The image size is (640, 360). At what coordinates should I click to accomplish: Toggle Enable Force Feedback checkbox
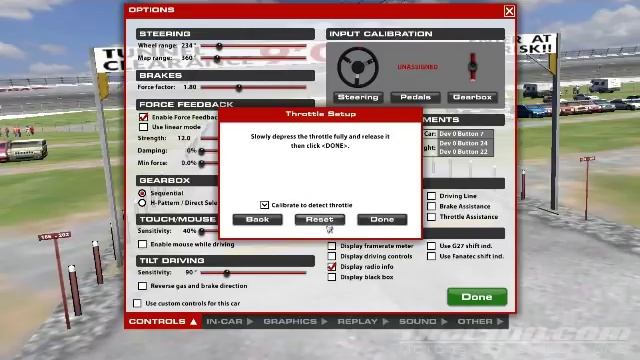coord(143,117)
